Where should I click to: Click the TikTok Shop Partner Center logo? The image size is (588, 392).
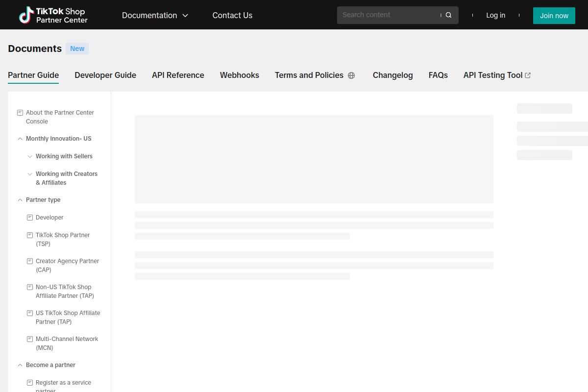[53, 15]
